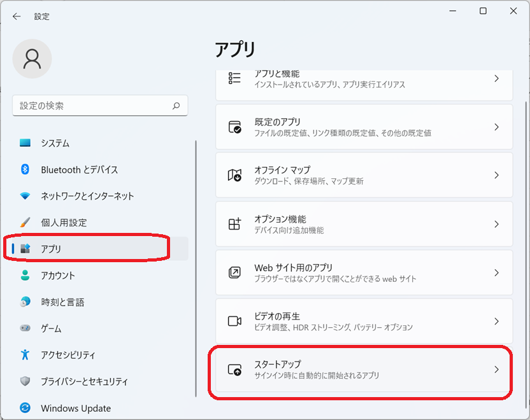Image resolution: width=530 pixels, height=420 pixels.
Task: Click the オフライン マップ map icon
Action: pyautogui.click(x=234, y=175)
